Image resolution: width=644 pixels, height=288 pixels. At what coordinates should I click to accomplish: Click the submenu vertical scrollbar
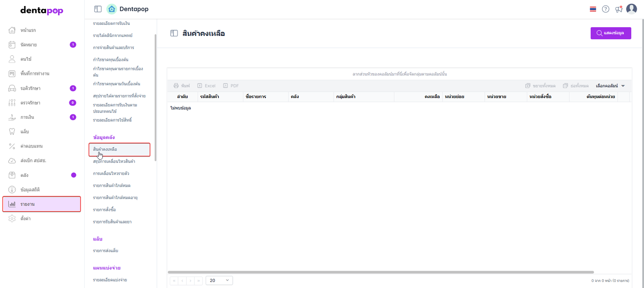coord(155,97)
